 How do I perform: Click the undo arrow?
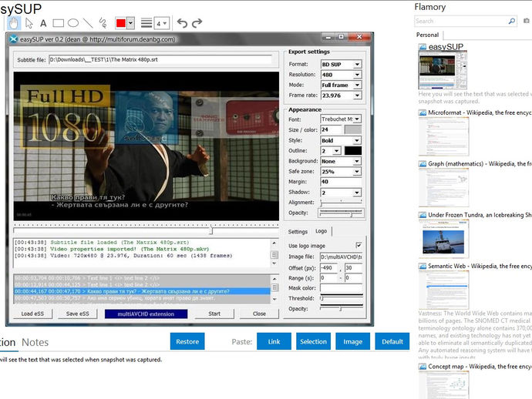click(182, 23)
